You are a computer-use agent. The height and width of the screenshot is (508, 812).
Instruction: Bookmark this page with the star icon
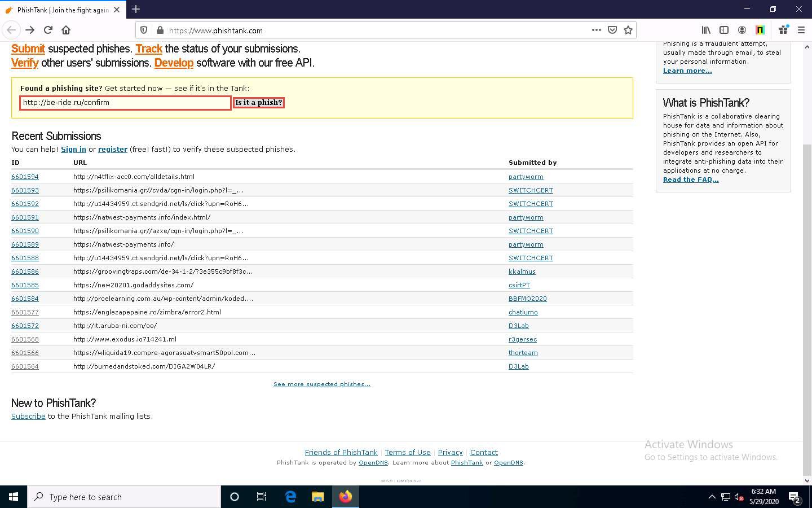(628, 30)
